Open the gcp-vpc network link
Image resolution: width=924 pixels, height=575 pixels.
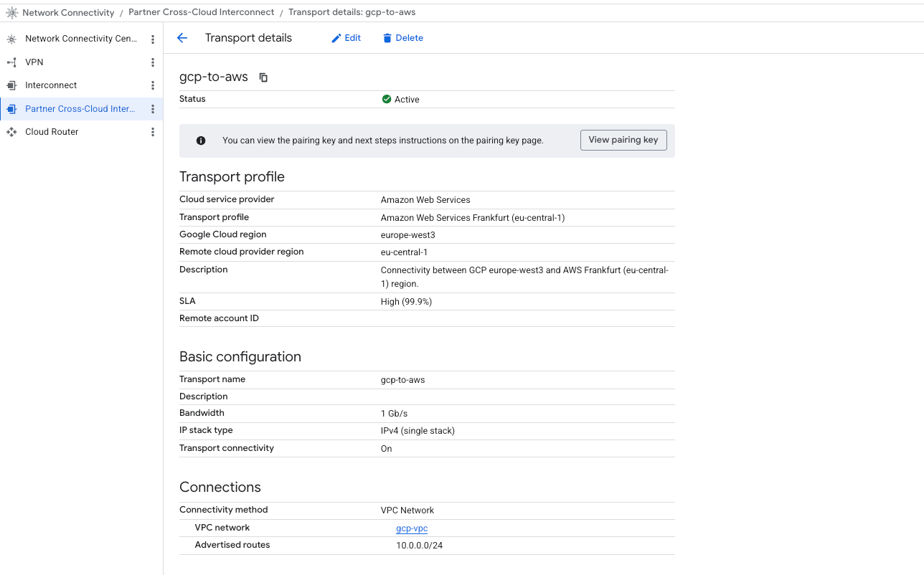412,528
